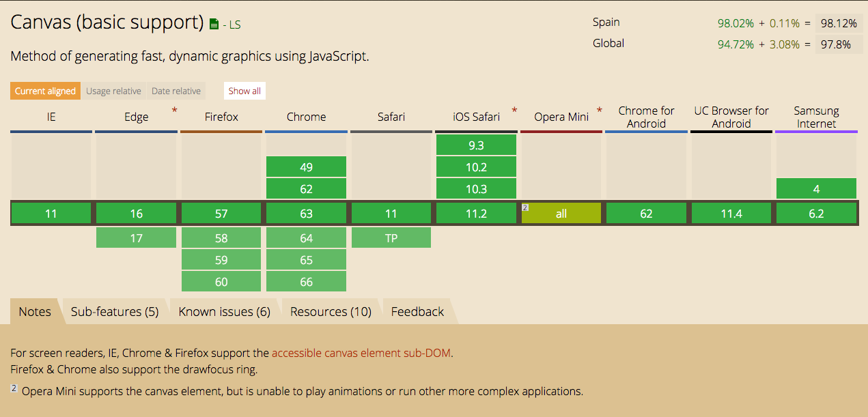Click the Spain total 98.12% value
This screenshot has height=417, width=868.
click(x=839, y=23)
